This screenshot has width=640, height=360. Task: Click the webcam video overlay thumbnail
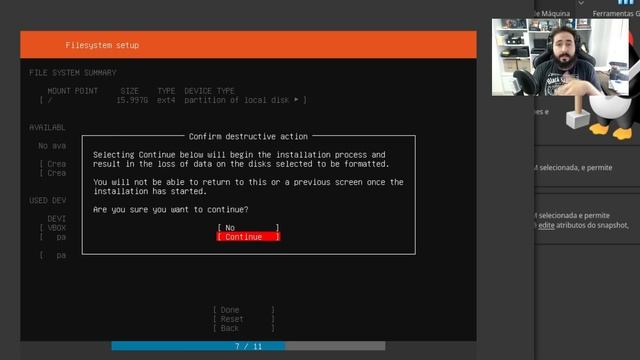(x=560, y=57)
